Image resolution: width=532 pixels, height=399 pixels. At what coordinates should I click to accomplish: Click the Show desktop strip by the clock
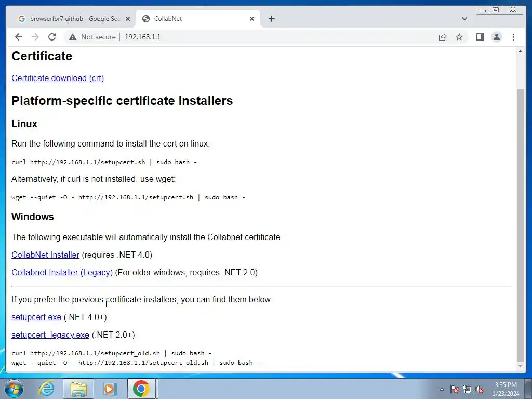(x=528, y=389)
